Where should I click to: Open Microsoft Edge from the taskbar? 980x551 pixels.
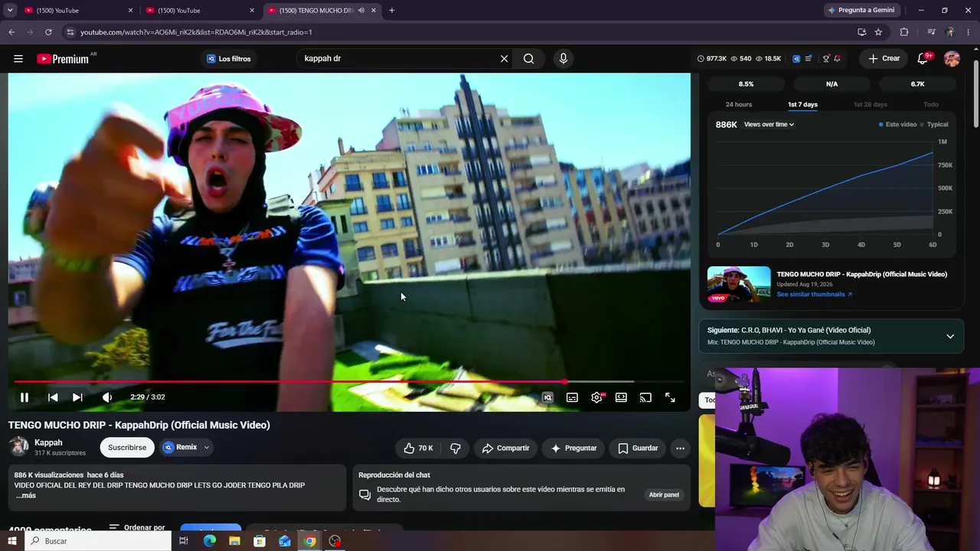pos(209,541)
